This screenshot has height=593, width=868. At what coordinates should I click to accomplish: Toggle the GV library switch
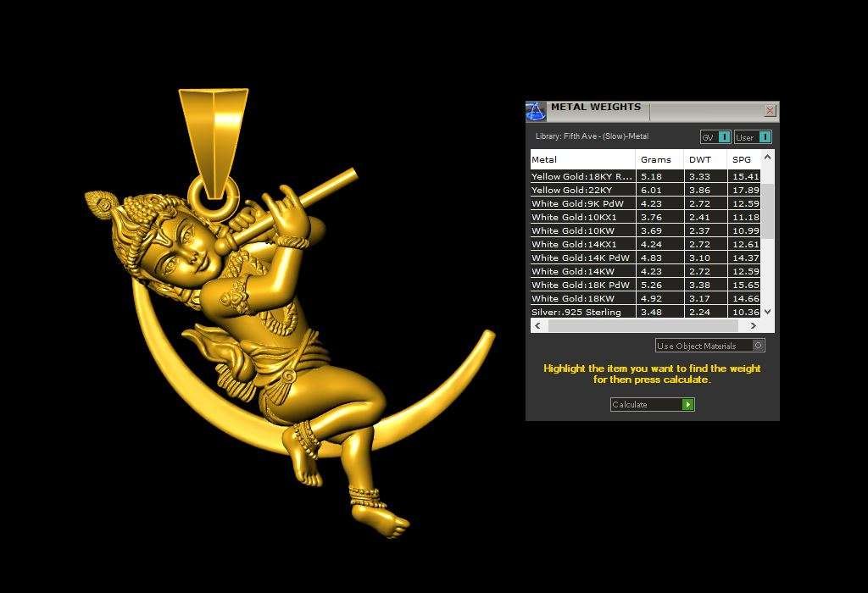point(724,137)
